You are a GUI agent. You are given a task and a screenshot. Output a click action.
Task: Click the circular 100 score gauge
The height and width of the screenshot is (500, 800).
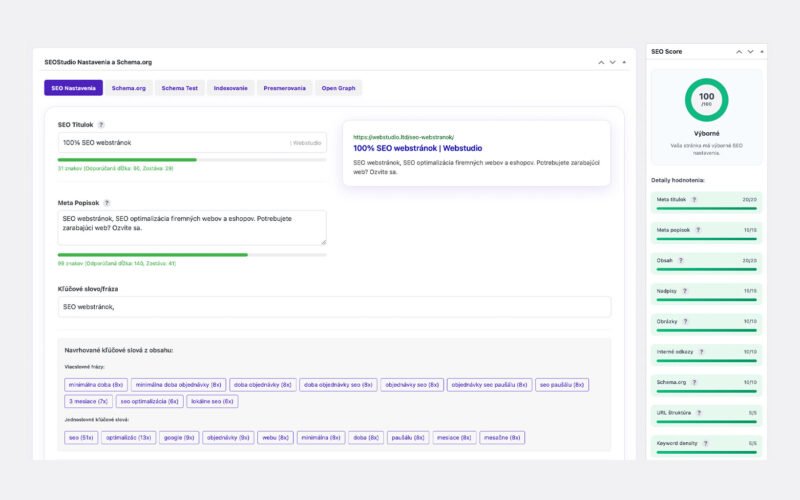click(706, 99)
